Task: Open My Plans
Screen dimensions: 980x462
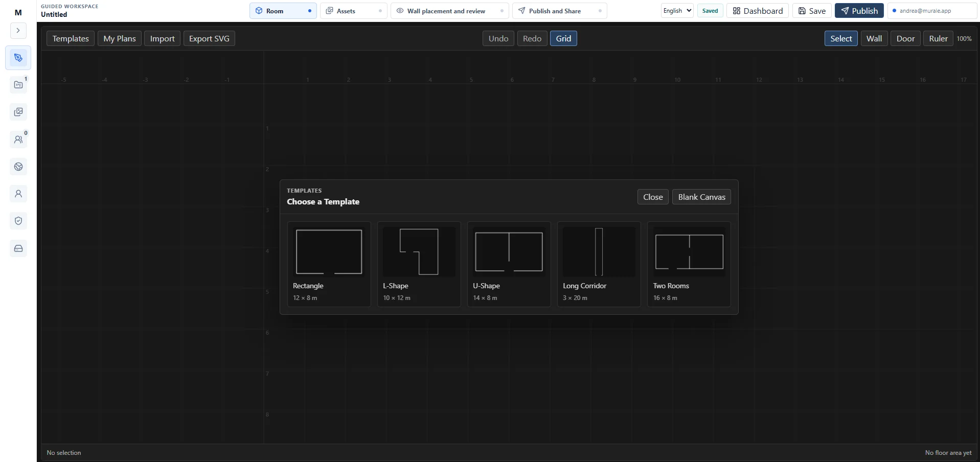Action: 120,38
